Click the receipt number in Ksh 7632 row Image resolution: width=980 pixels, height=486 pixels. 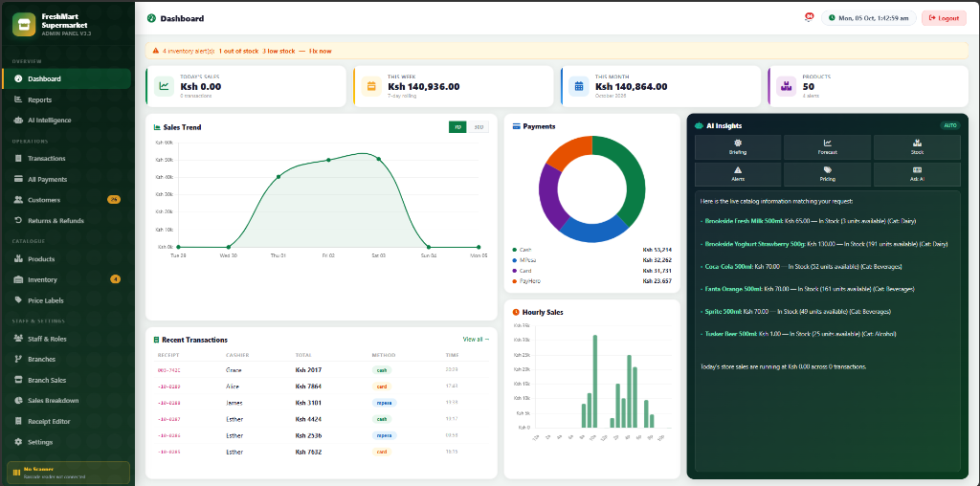(169, 452)
